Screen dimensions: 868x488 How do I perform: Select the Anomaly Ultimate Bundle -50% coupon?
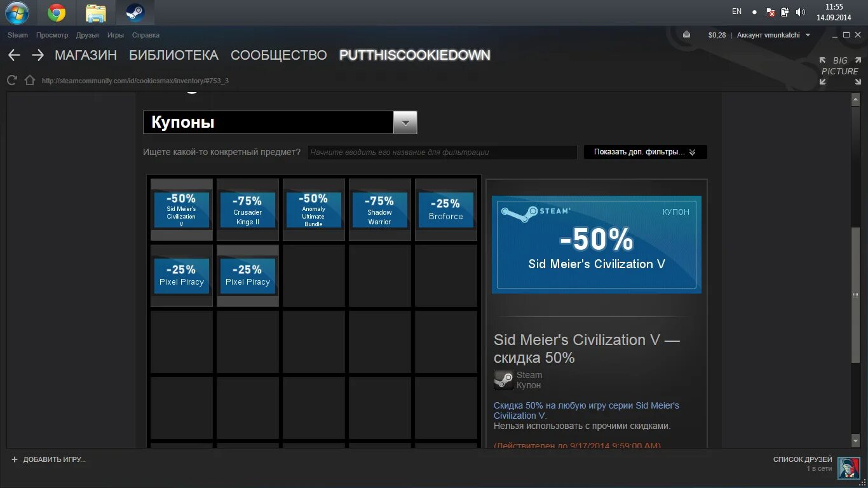(x=314, y=210)
